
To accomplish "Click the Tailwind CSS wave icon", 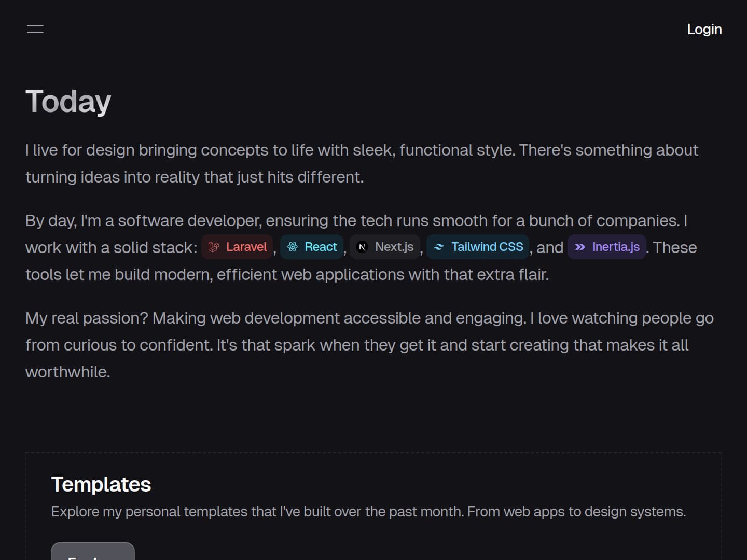I will 439,247.
